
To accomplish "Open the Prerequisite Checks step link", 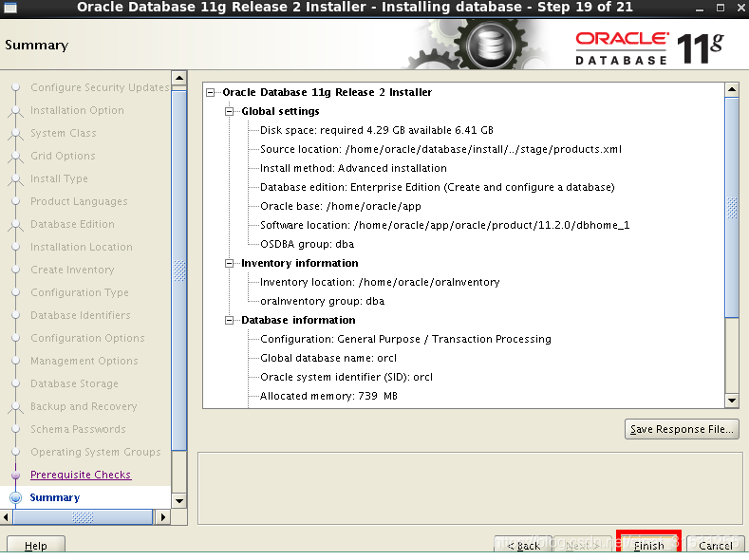I will coord(81,475).
